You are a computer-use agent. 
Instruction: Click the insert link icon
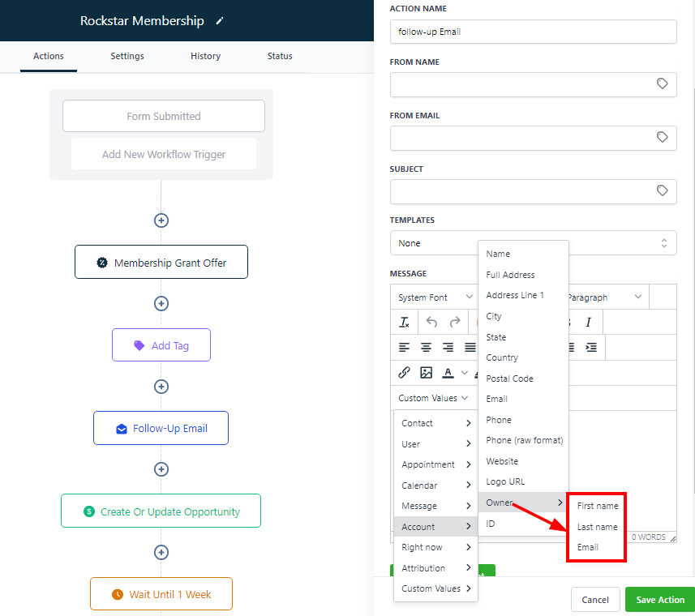click(x=404, y=373)
